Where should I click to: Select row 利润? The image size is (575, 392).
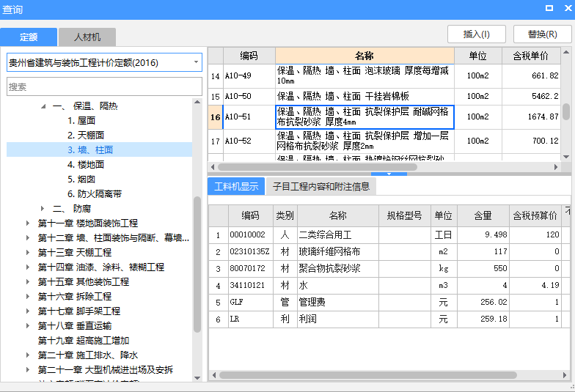coord(389,319)
